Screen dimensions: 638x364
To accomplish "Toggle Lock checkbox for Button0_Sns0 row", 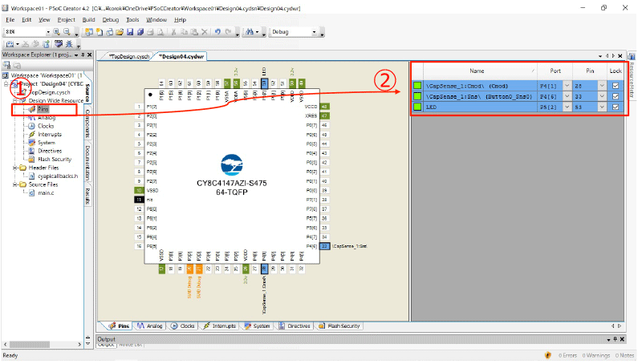I will 616,96.
